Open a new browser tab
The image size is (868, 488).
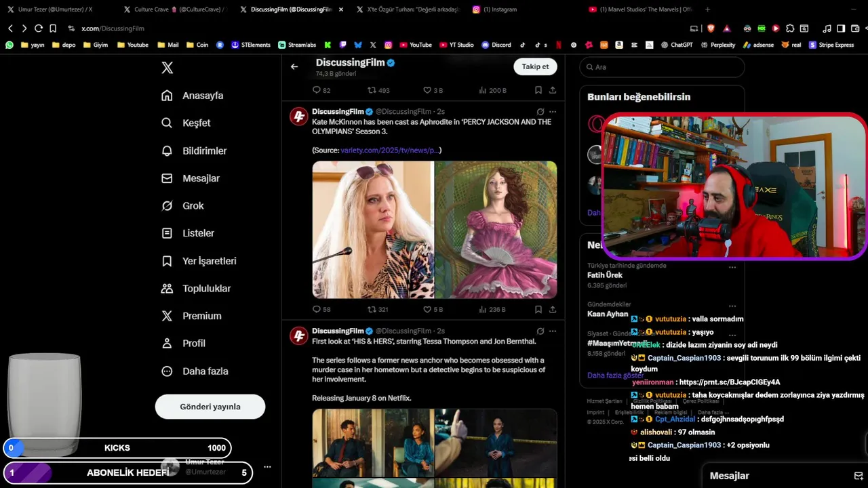tap(707, 9)
